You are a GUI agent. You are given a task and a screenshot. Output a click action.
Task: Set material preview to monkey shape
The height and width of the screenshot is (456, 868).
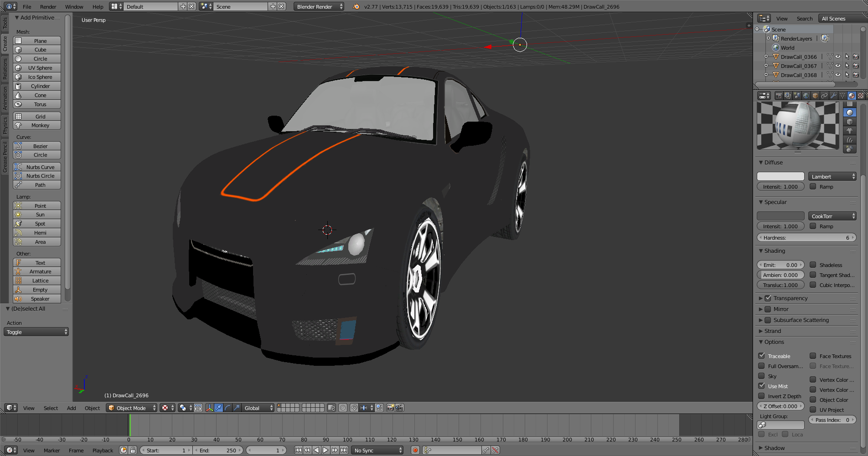849,131
